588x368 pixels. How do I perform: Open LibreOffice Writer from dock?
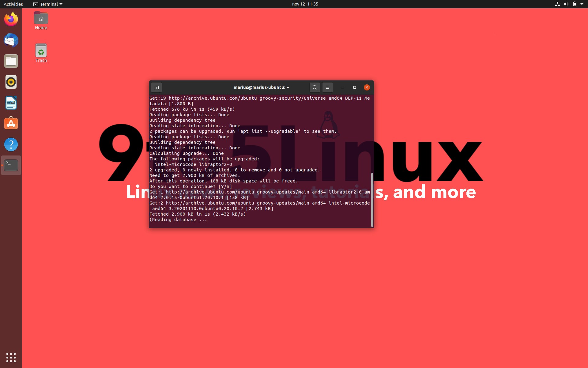pos(11,103)
